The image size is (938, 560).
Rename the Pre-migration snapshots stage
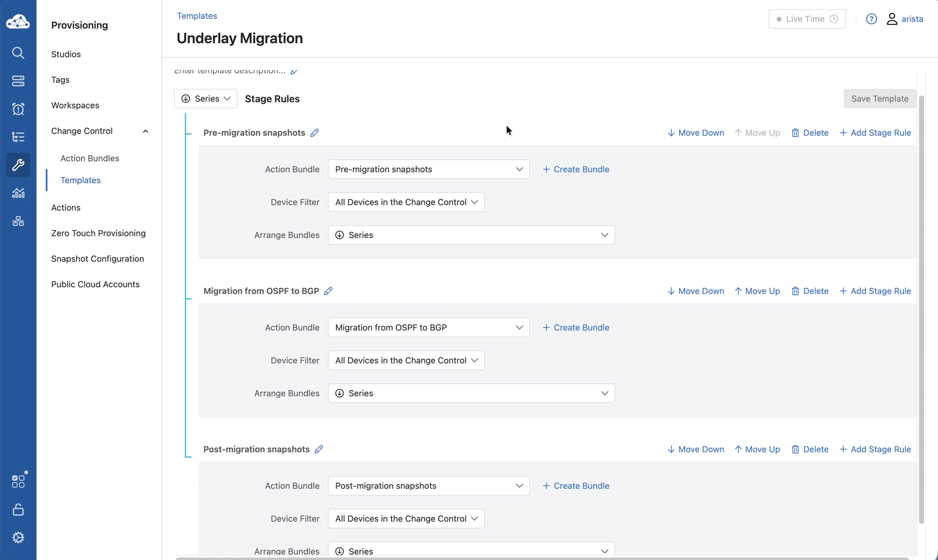314,133
